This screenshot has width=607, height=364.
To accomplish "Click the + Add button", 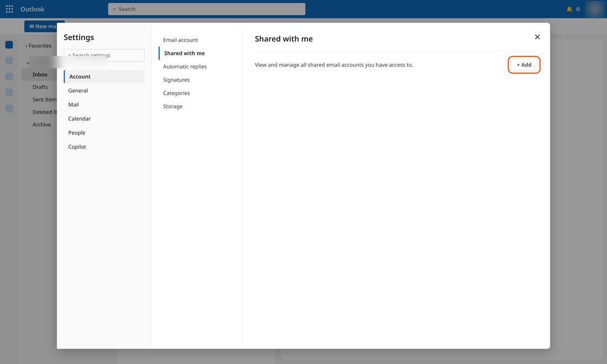I will [x=524, y=65].
